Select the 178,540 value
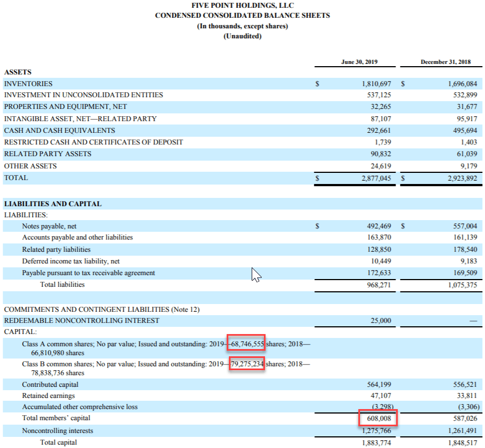485x448 pixels. pos(465,250)
